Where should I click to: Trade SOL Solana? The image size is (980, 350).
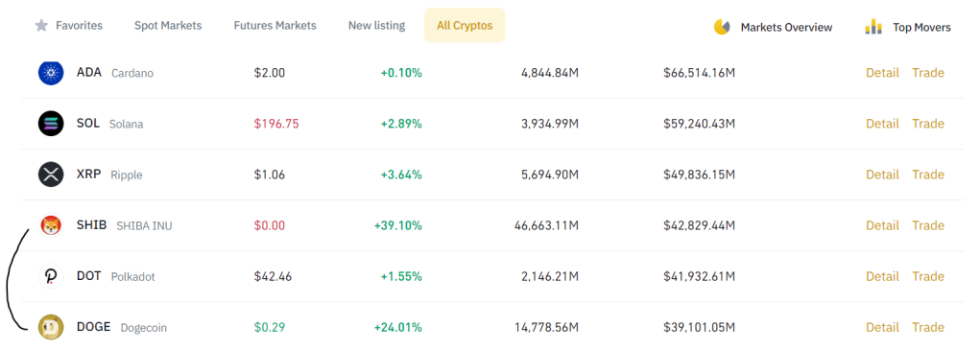tap(928, 124)
